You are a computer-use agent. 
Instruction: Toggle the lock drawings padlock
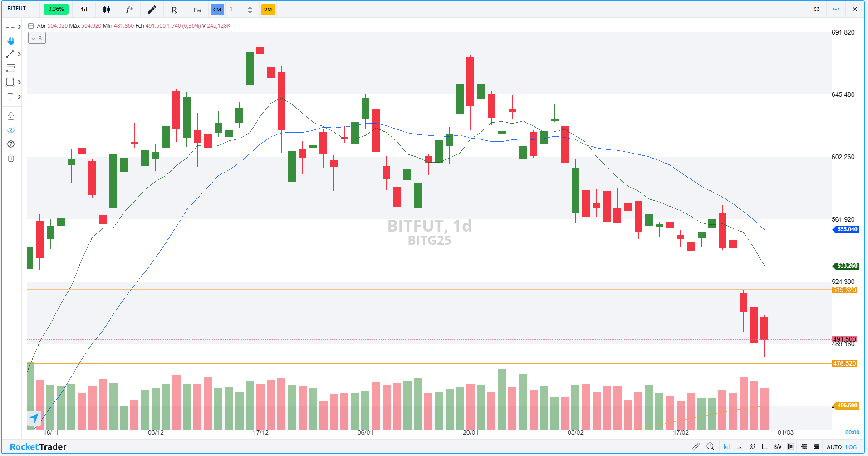point(11,116)
